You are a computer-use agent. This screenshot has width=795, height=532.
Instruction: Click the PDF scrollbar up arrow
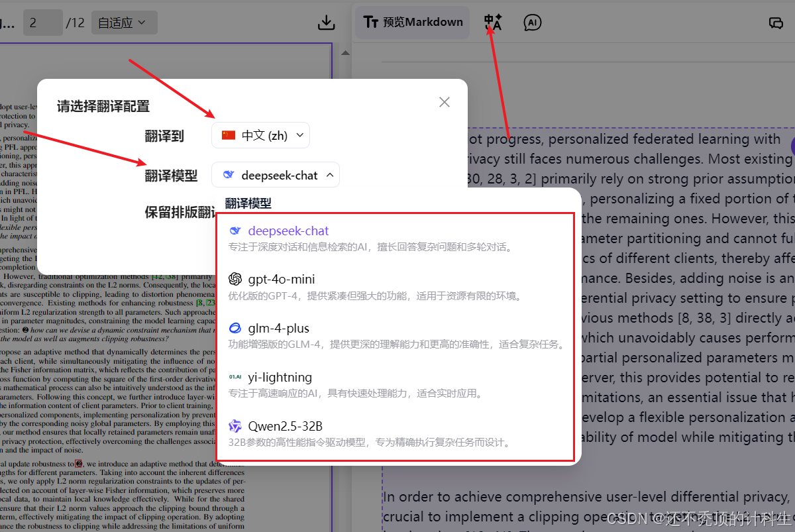point(344,53)
